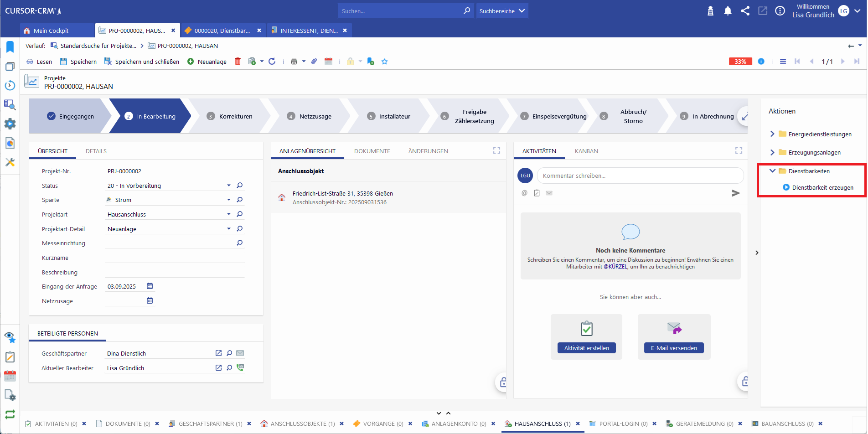Open the Status dropdown

pos(228,186)
